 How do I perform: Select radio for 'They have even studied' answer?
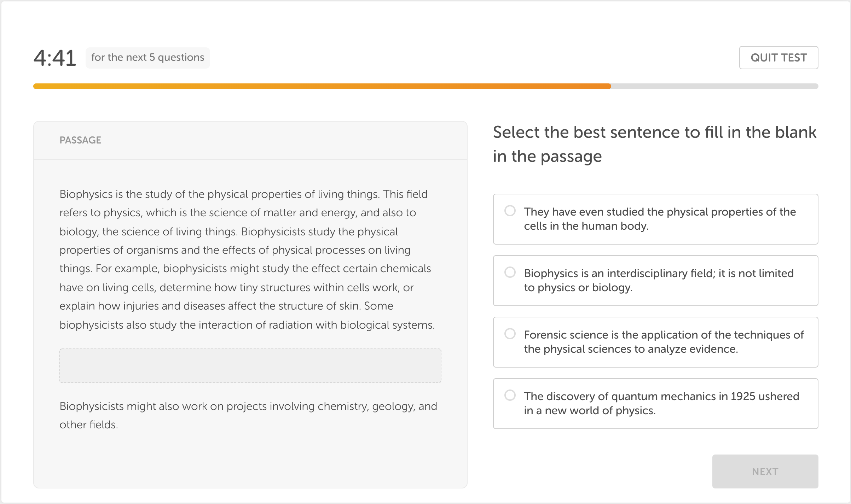(x=510, y=211)
